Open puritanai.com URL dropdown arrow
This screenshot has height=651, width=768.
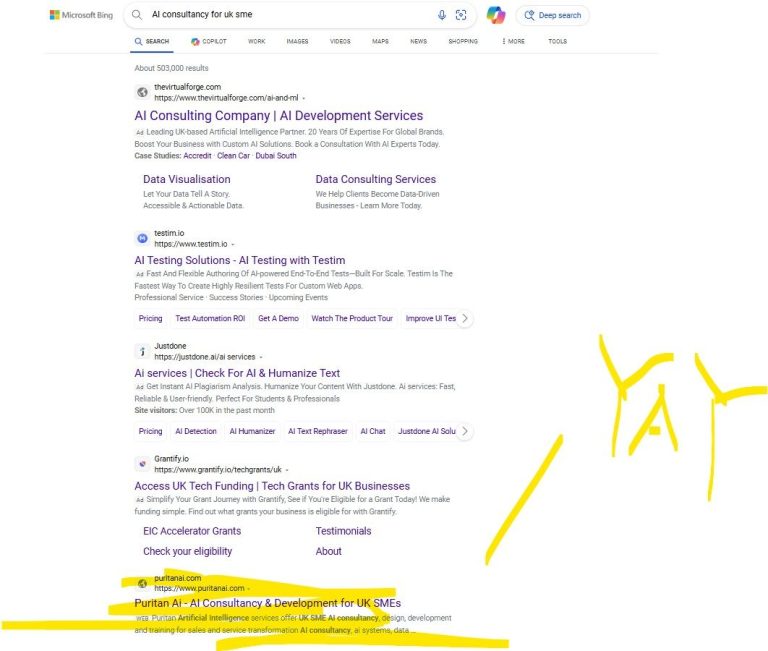pos(249,588)
